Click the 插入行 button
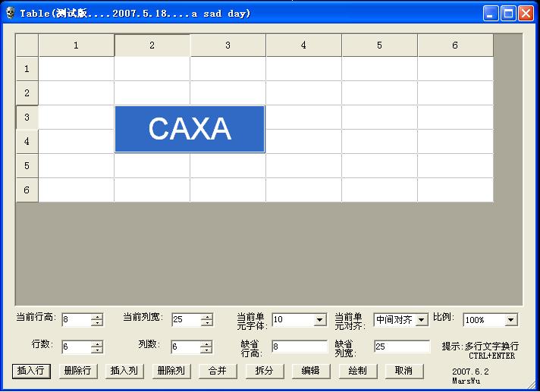 click(x=31, y=371)
